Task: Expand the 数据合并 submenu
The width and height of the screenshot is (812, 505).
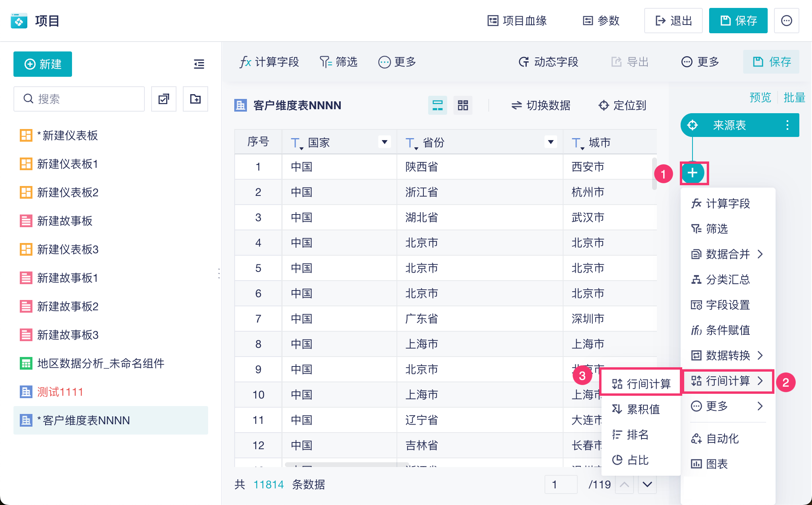Action: (x=727, y=254)
